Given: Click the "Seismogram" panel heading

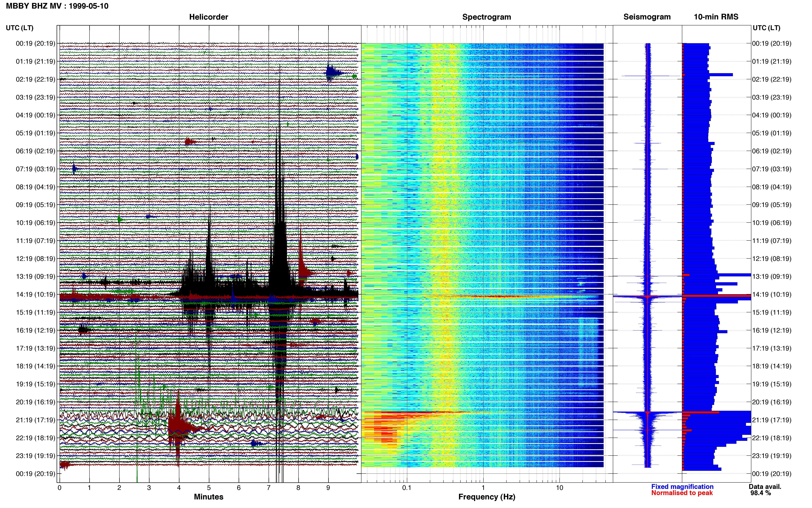Looking at the screenshot, I should coord(647,17).
